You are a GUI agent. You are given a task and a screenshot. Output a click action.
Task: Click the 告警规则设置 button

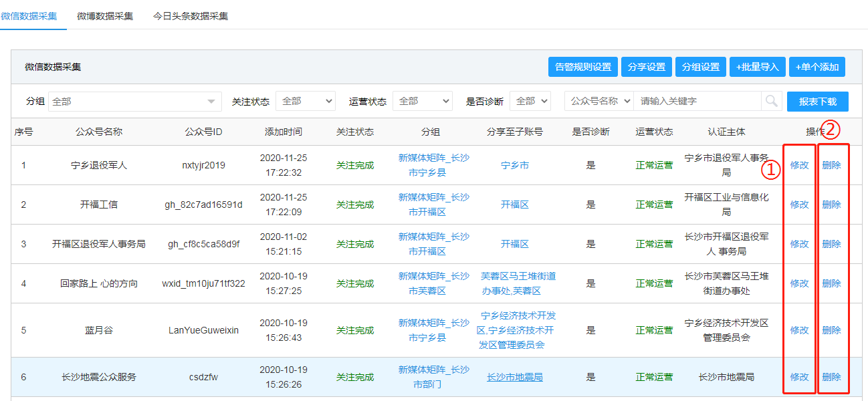pyautogui.click(x=582, y=67)
